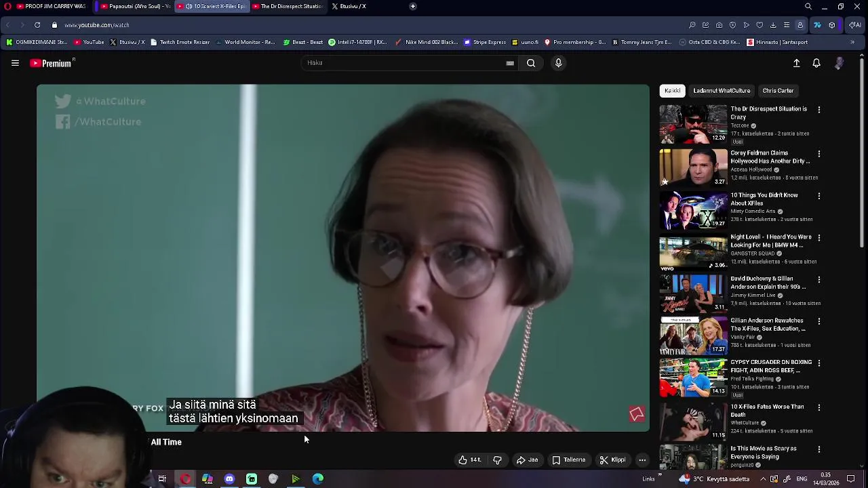Open Opera browser in taskbar

185,479
